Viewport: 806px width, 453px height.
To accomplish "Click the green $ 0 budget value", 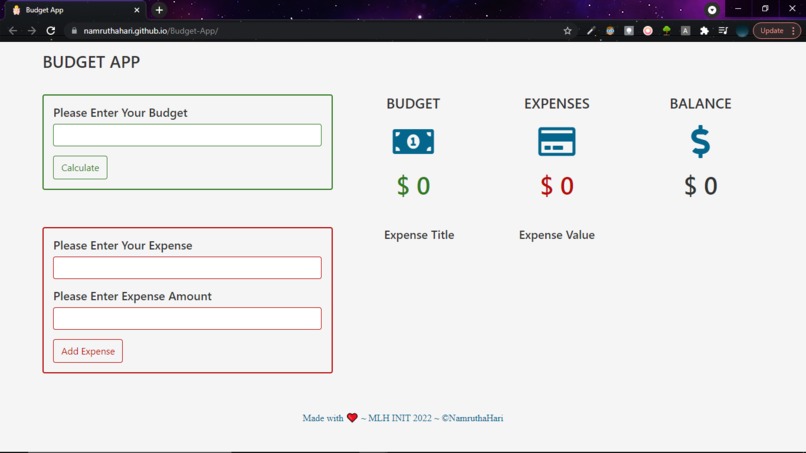I will [x=413, y=186].
